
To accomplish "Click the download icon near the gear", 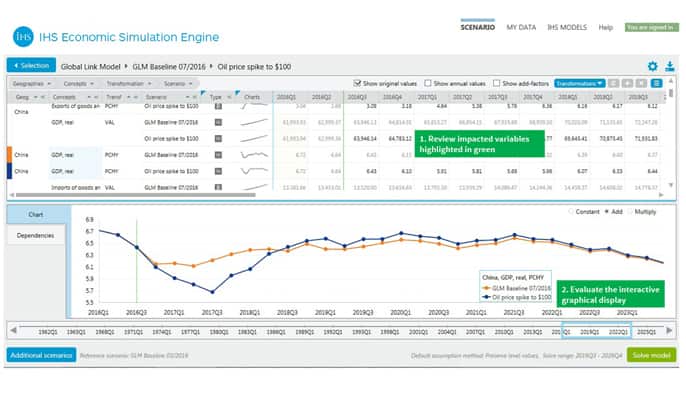I will (x=669, y=67).
